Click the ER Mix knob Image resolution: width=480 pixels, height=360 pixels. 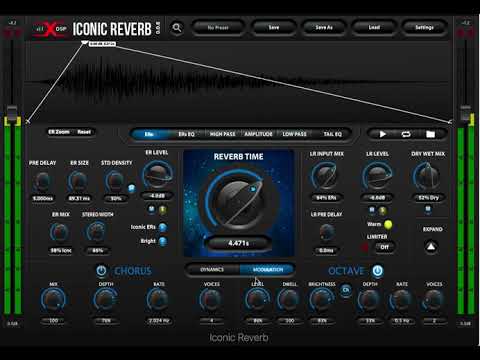[59, 232]
